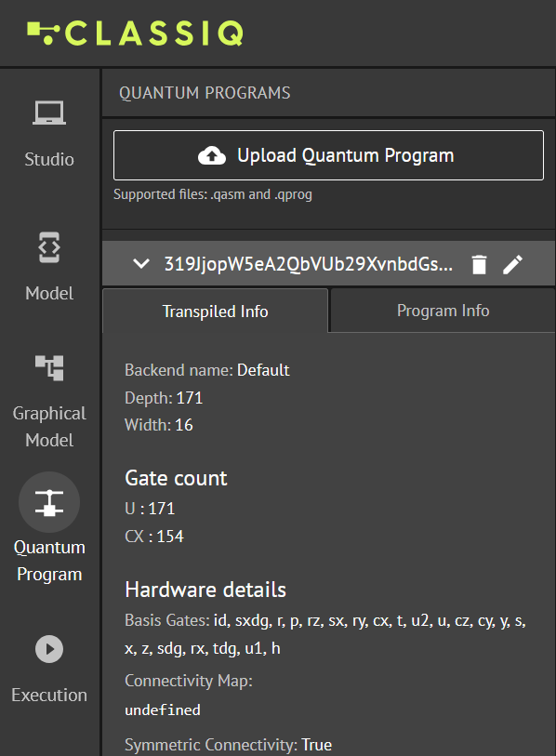Collapse the 319JjopW5eA2QbVUb29XvnbdGs program entry
The width and height of the screenshot is (556, 756).
coord(140,264)
